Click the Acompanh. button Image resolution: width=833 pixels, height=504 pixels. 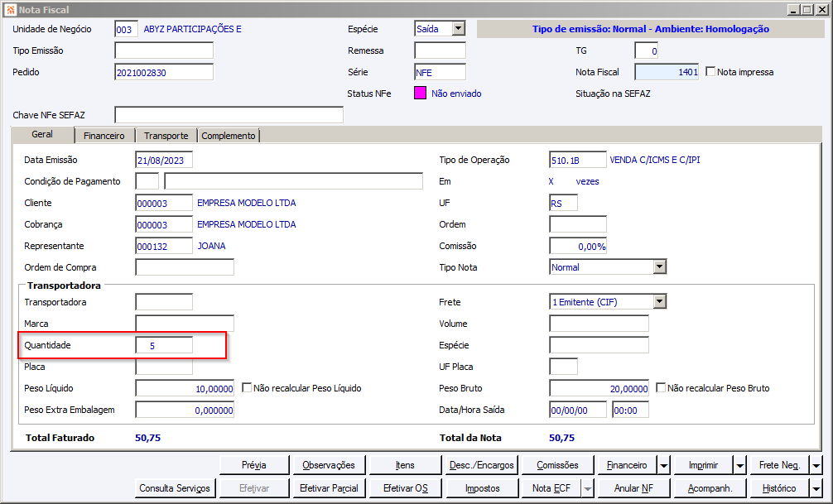coord(710,488)
